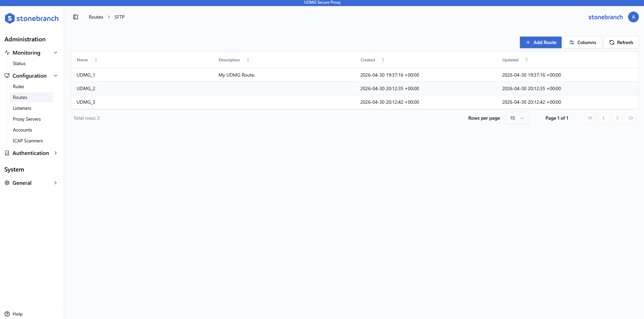
Task: Click the stonebranch text in header
Action: pyautogui.click(x=605, y=17)
